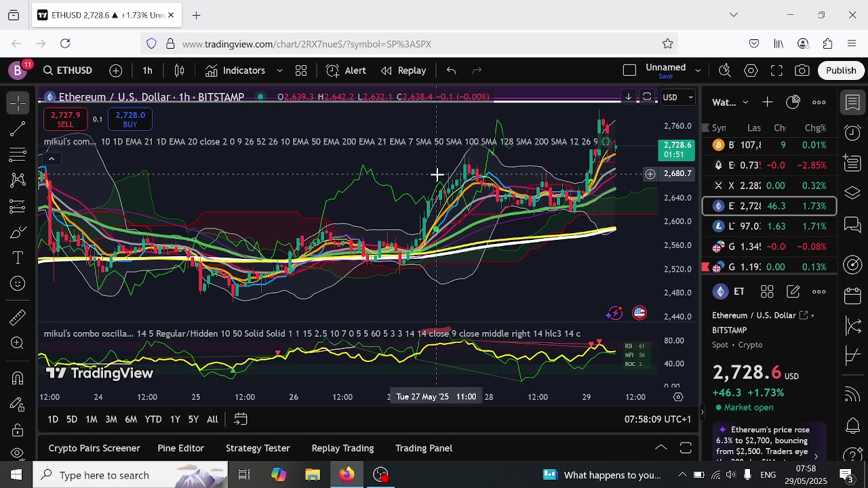The image size is (868, 488).
Task: Open details panel three-dots menu
Action: 818,292
